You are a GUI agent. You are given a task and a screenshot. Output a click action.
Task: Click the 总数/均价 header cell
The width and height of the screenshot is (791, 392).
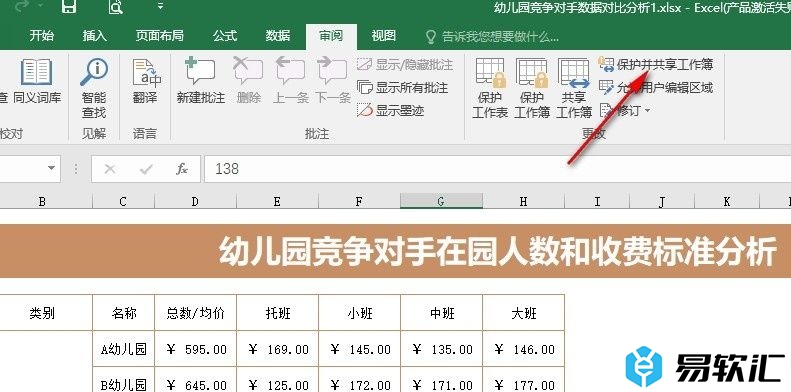196,313
